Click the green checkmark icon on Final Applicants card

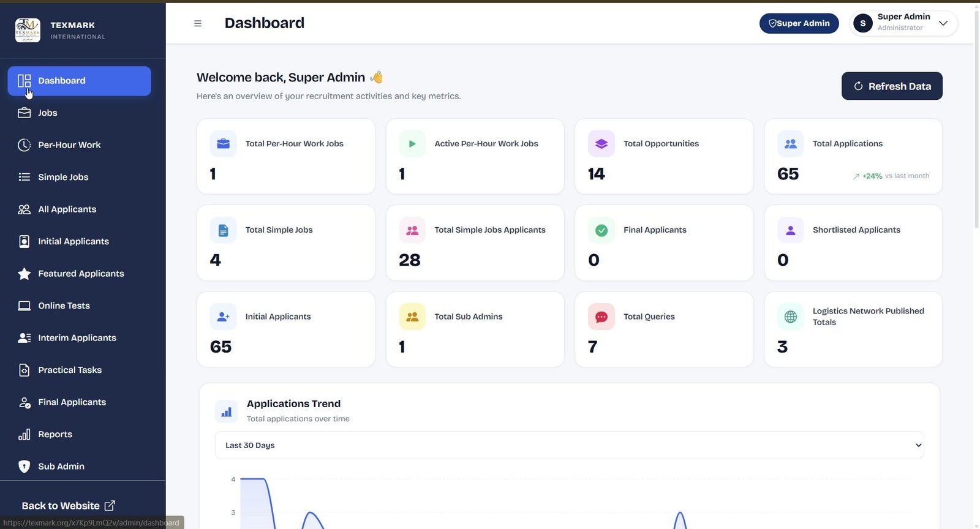tap(601, 230)
